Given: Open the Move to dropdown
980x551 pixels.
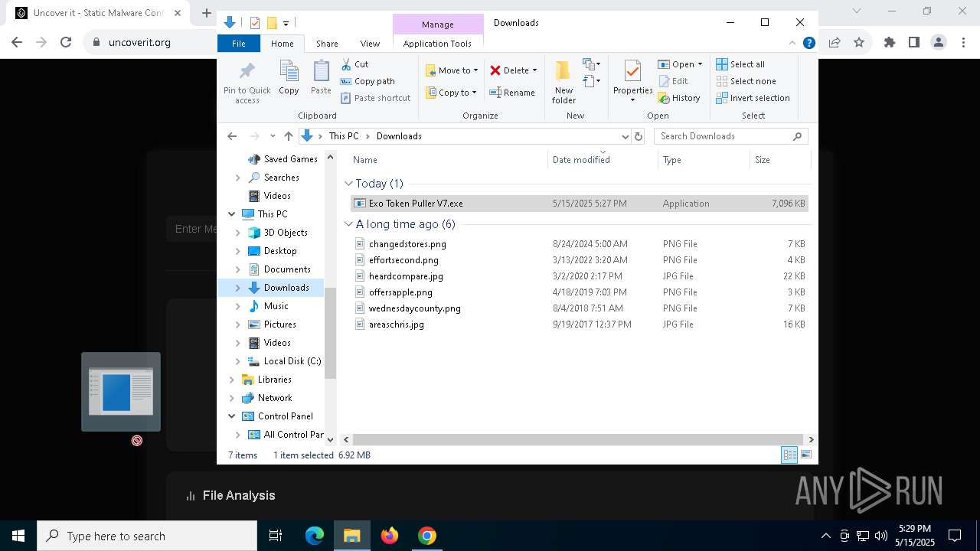Looking at the screenshot, I should [452, 70].
